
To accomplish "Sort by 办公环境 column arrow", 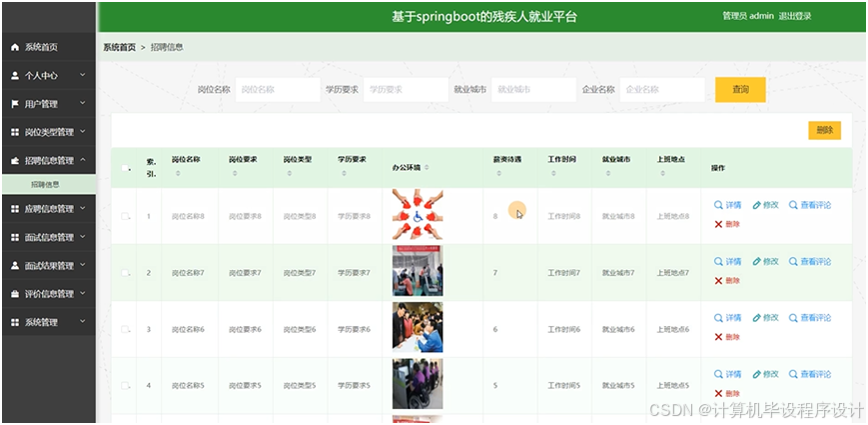I will tap(427, 167).
